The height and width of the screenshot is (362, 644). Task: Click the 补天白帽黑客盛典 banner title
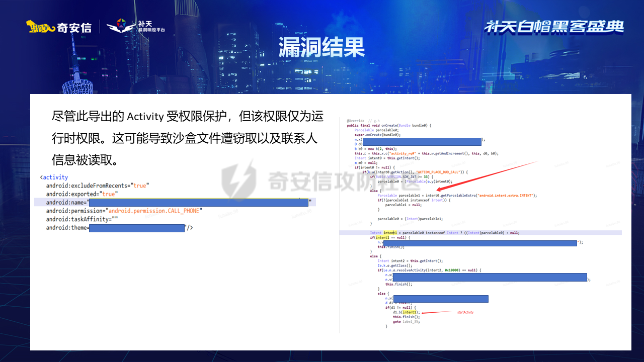pyautogui.click(x=554, y=27)
